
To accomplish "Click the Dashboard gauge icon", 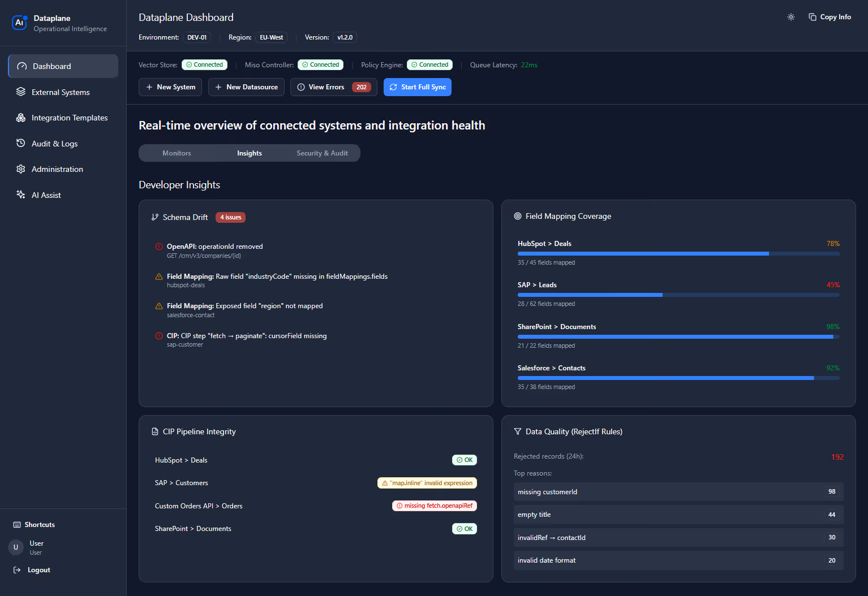I will click(x=22, y=66).
